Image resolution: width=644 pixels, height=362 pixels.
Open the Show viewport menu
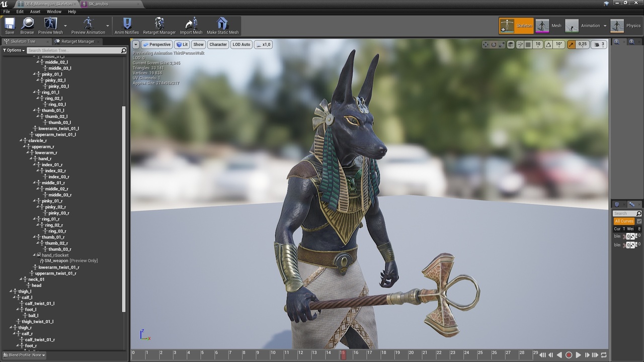coord(198,44)
